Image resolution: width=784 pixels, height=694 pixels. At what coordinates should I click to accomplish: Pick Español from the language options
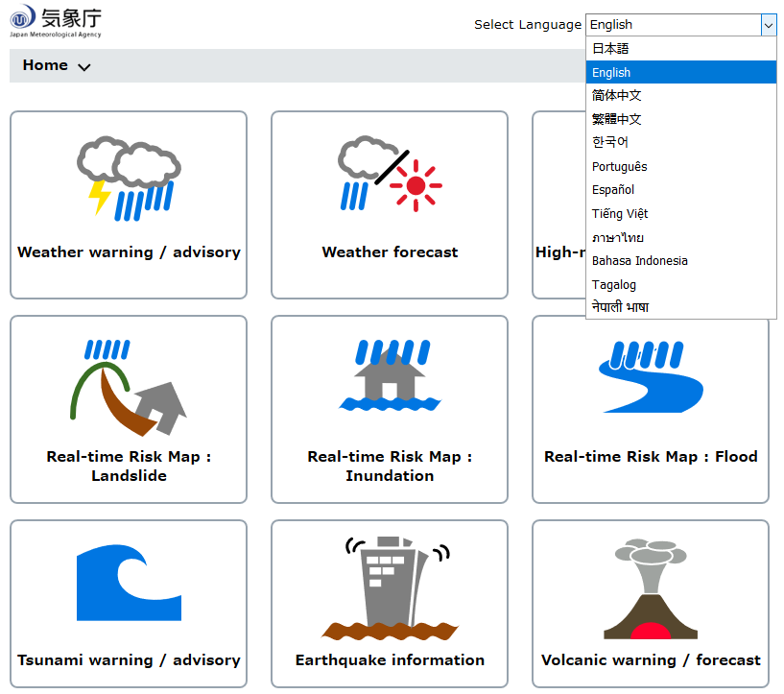(613, 190)
